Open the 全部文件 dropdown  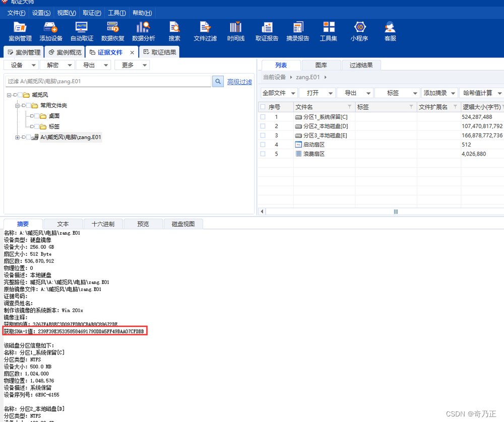point(279,93)
